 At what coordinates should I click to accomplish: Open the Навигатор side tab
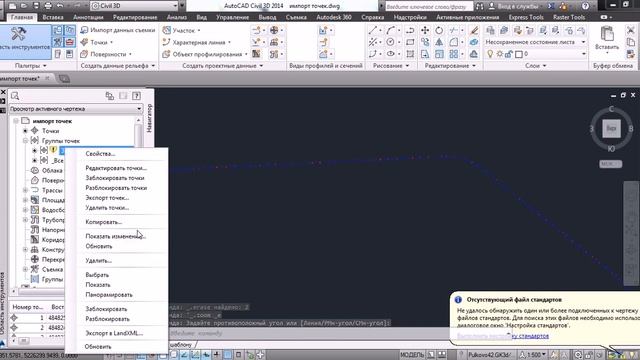[149, 118]
